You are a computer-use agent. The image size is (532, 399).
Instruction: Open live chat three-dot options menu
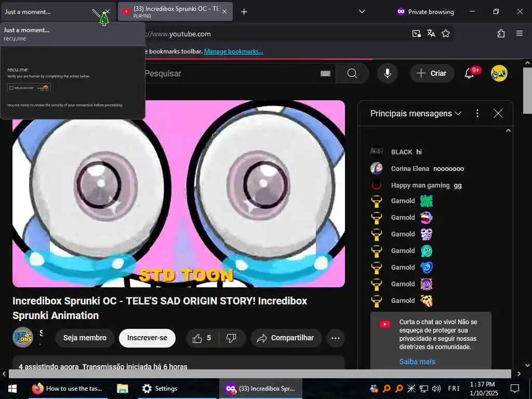(477, 113)
